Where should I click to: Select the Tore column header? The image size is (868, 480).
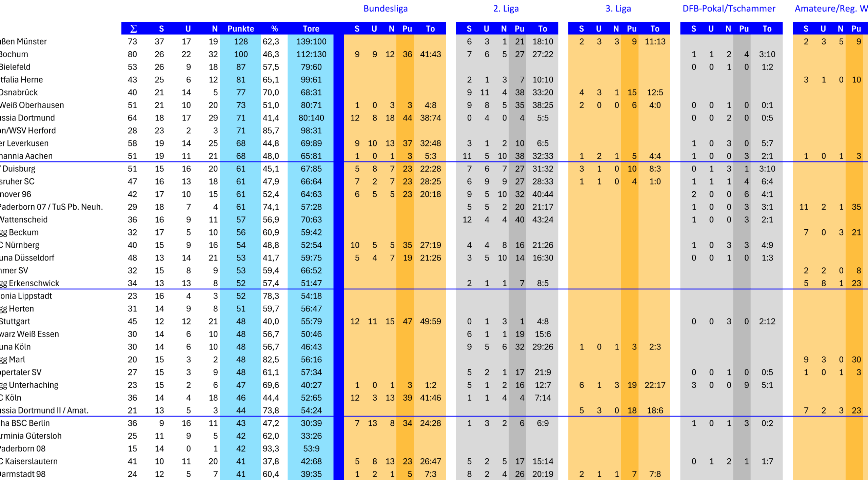click(311, 28)
